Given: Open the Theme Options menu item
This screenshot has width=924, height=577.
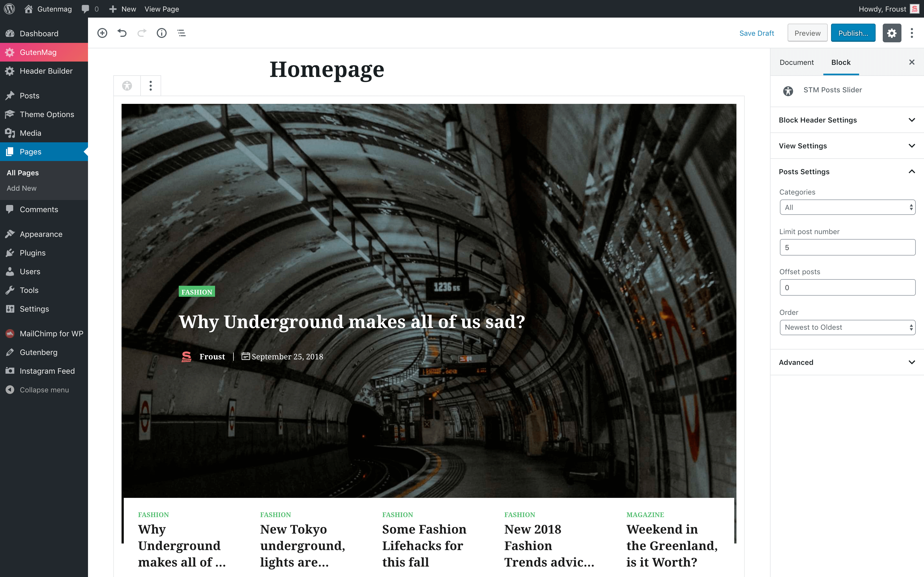Looking at the screenshot, I should click(47, 114).
